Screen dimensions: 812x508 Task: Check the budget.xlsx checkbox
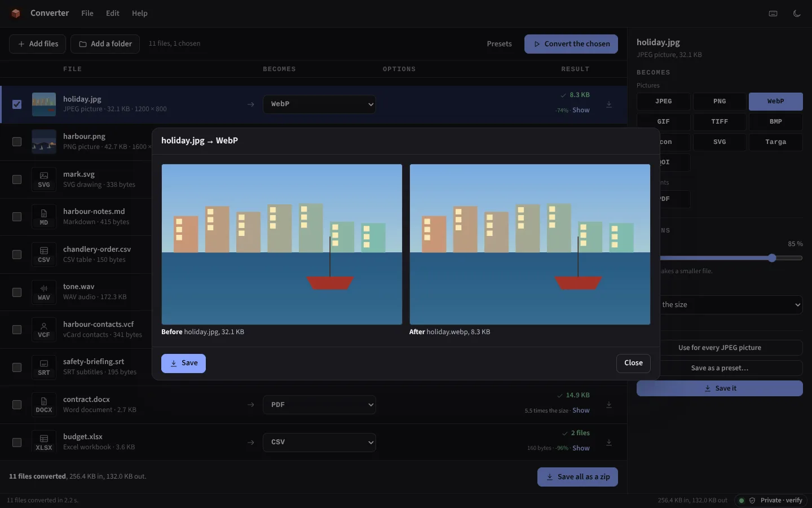tap(17, 443)
